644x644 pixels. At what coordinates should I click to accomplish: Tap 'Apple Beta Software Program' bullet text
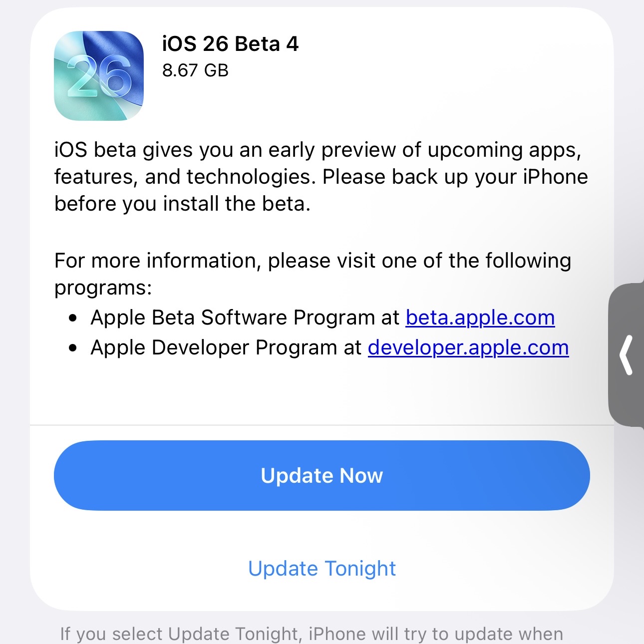pos(245,318)
